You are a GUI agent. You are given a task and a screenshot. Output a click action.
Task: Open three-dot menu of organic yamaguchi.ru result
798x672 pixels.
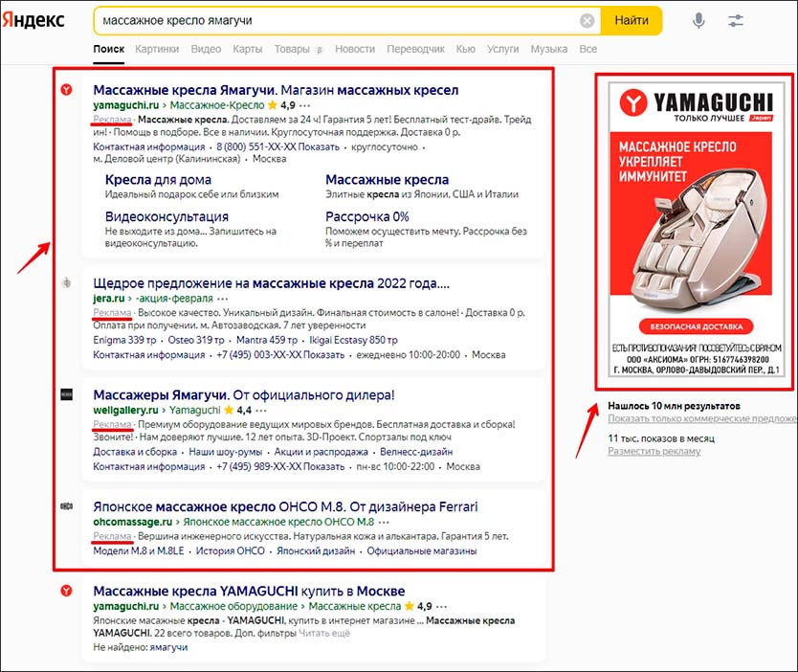pyautogui.click(x=442, y=606)
